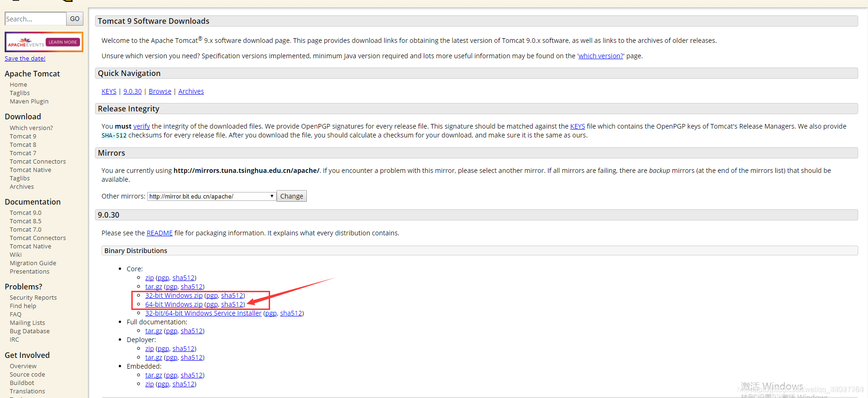Open the Buildbot link
This screenshot has width=868, height=398.
(22, 383)
